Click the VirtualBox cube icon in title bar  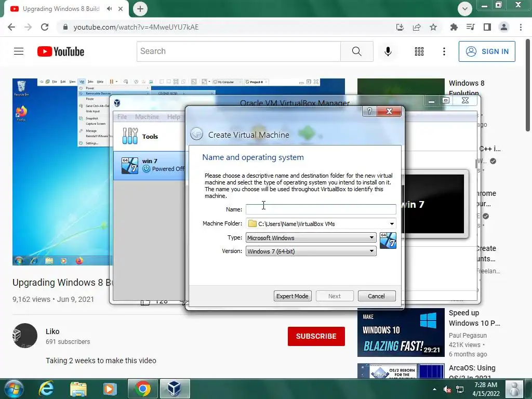click(117, 103)
